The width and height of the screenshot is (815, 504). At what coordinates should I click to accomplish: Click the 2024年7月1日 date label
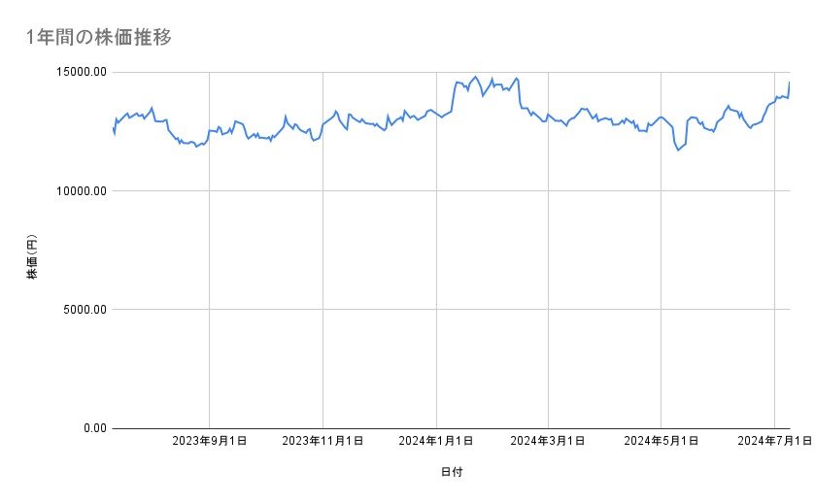pyautogui.click(x=774, y=441)
